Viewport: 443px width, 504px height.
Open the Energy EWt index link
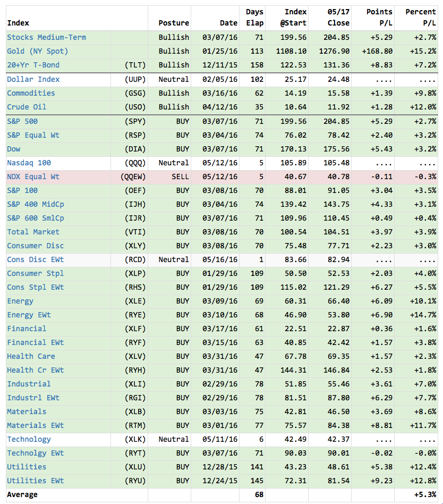tap(29, 315)
